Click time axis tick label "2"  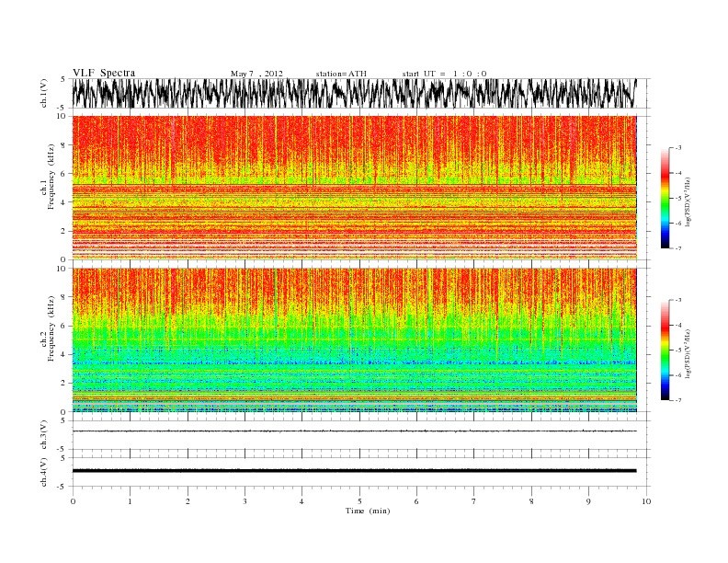point(188,501)
